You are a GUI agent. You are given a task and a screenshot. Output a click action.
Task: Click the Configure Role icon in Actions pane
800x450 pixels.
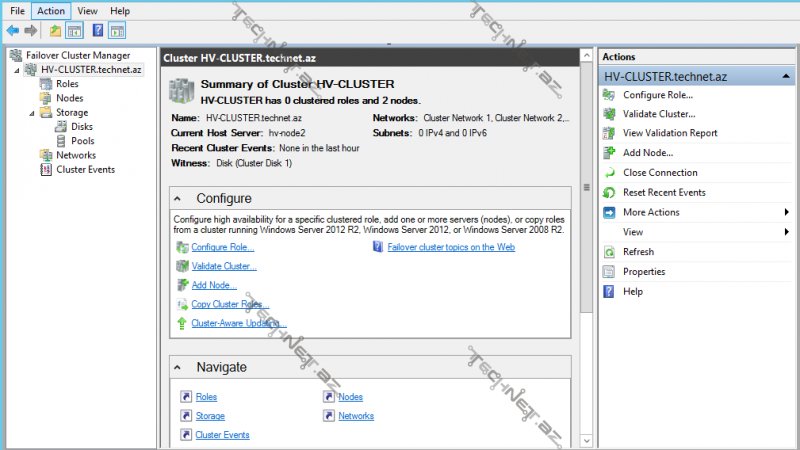pos(609,95)
